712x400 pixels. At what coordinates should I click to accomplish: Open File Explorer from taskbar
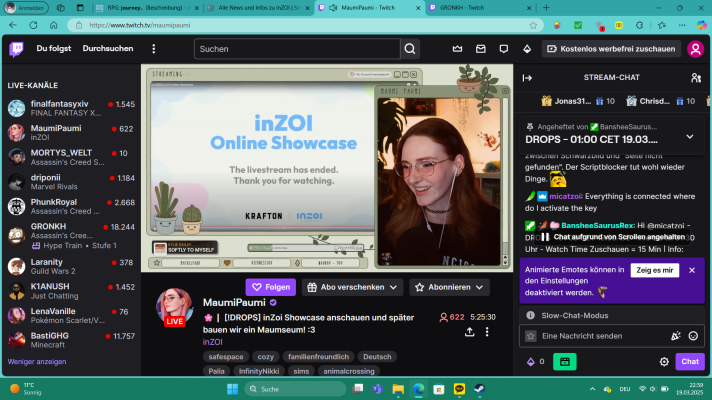pyautogui.click(x=398, y=389)
